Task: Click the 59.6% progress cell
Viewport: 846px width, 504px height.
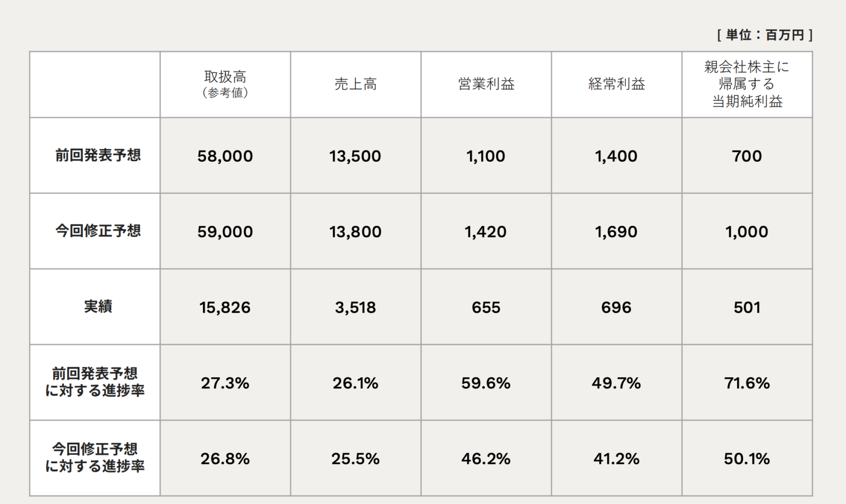Action: click(486, 383)
